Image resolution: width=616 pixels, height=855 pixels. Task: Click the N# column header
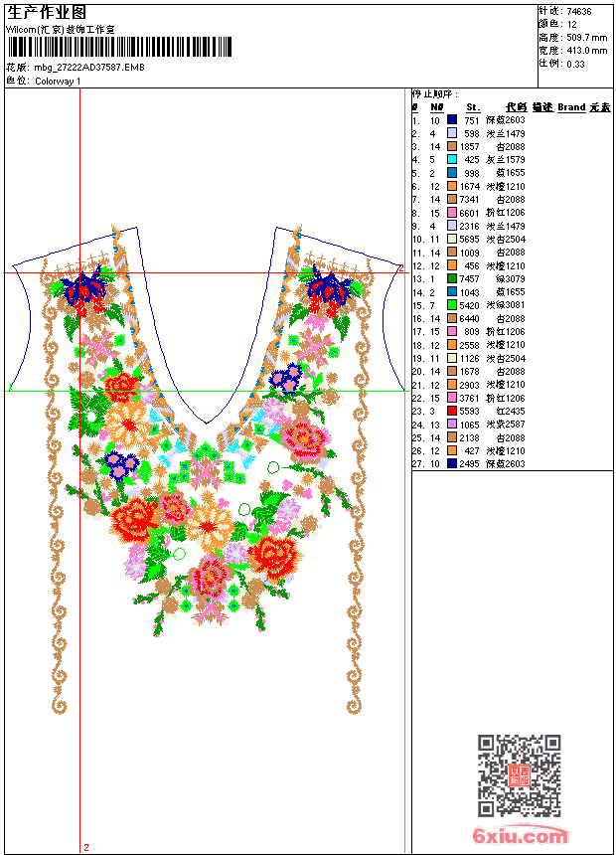point(436,107)
